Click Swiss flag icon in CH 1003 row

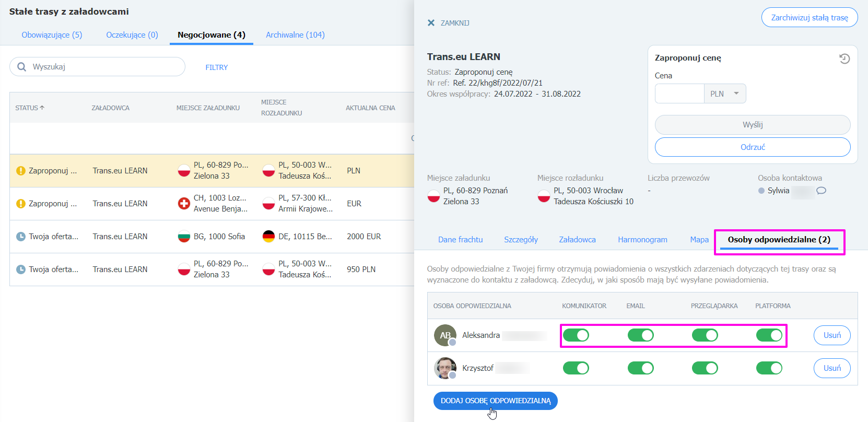[184, 204]
